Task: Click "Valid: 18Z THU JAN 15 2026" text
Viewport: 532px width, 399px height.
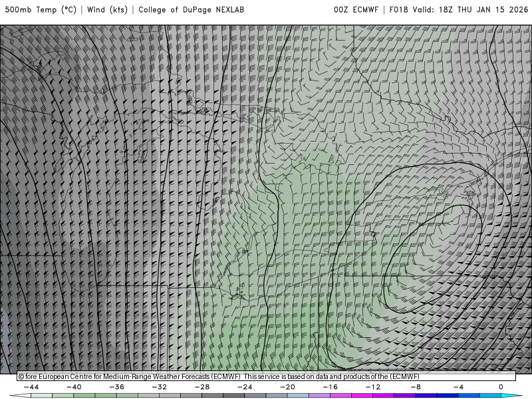Action: point(470,10)
